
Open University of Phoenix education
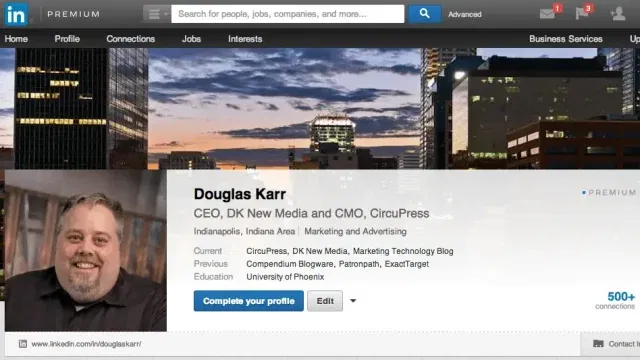pyautogui.click(x=285, y=277)
